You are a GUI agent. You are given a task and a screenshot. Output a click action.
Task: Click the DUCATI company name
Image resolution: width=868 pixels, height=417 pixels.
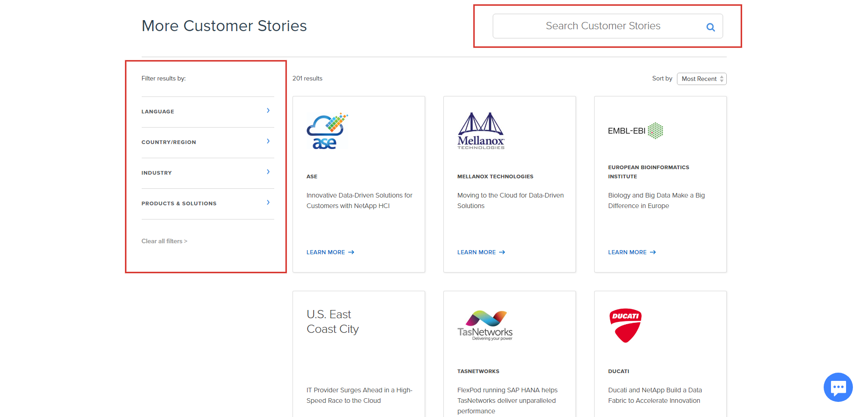coord(618,371)
